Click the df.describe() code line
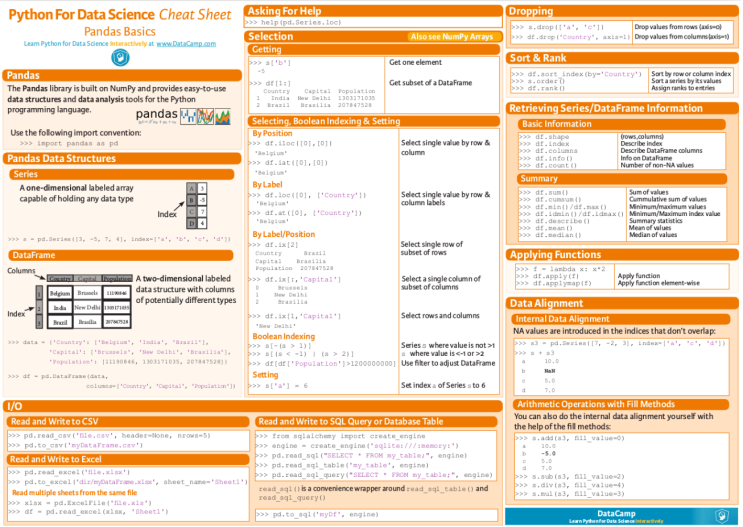The image size is (743, 527). pos(554,221)
